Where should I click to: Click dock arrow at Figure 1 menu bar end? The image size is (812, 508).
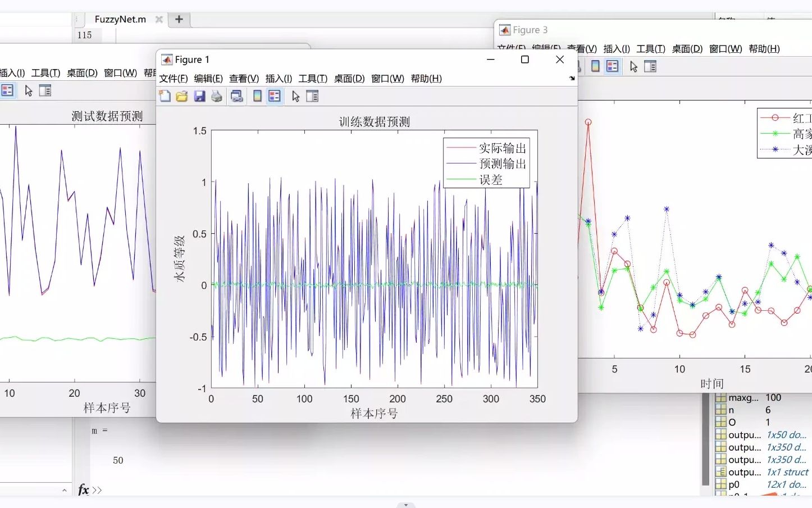click(x=572, y=78)
